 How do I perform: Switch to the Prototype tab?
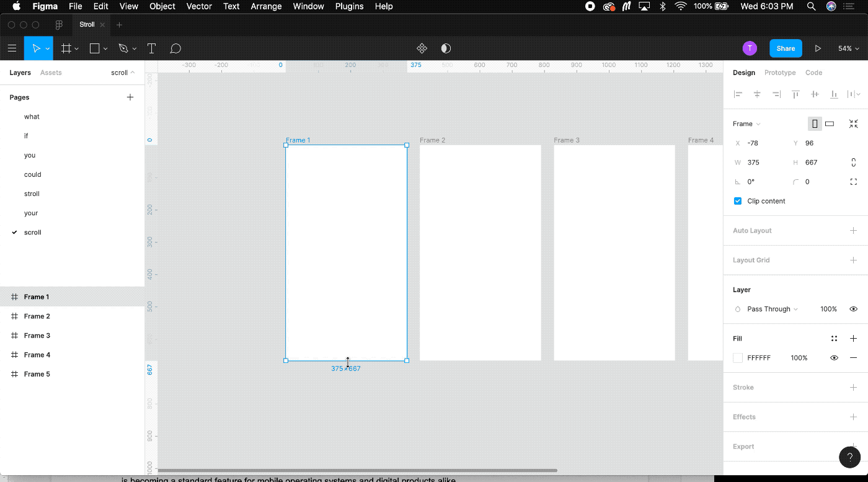[x=780, y=73]
